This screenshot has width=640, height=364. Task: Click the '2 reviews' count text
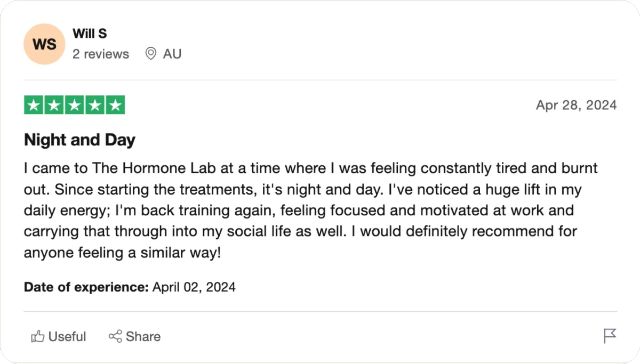[101, 54]
